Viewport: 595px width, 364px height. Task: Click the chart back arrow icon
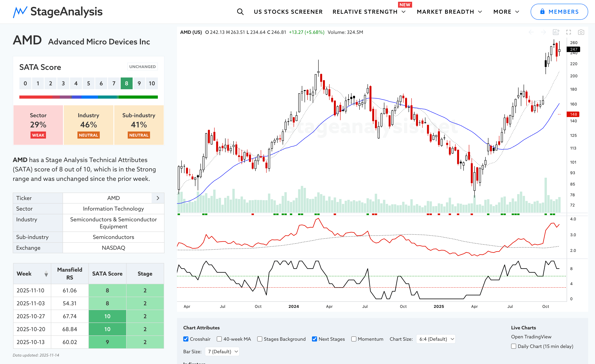click(x=531, y=32)
